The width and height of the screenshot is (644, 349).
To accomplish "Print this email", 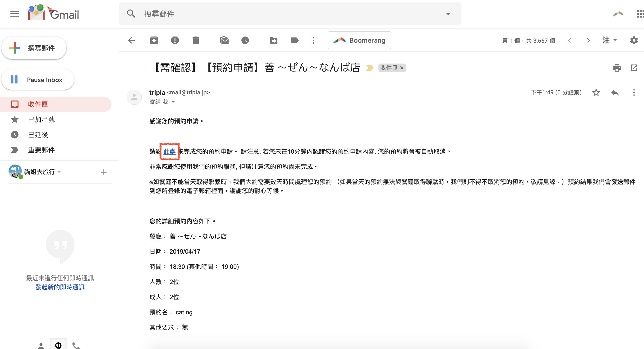I will coord(616,68).
